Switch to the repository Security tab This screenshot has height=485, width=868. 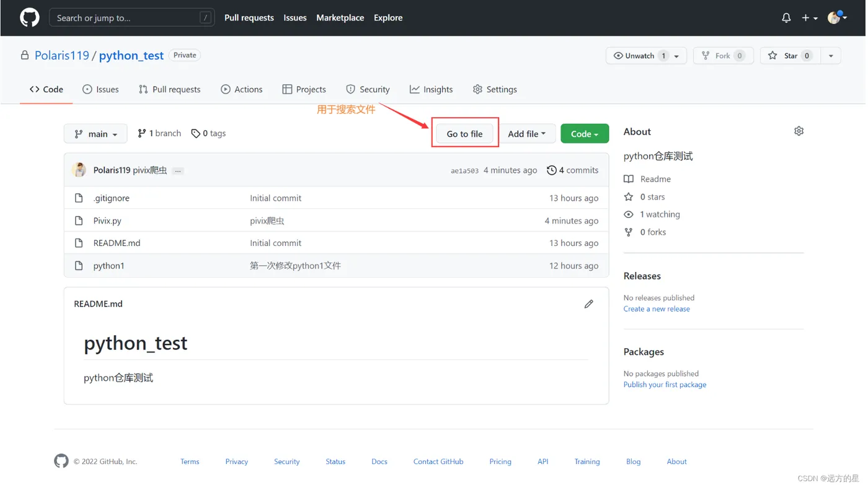coord(368,89)
